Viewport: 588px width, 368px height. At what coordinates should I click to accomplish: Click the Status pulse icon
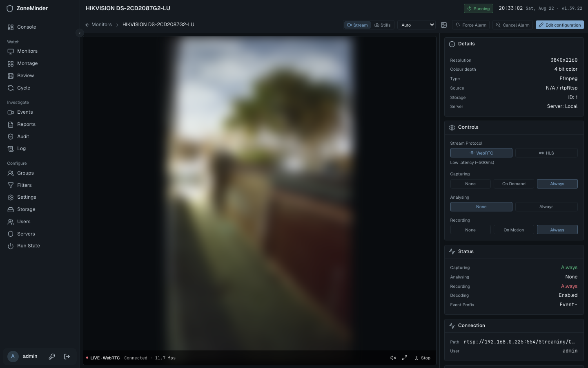(x=452, y=251)
